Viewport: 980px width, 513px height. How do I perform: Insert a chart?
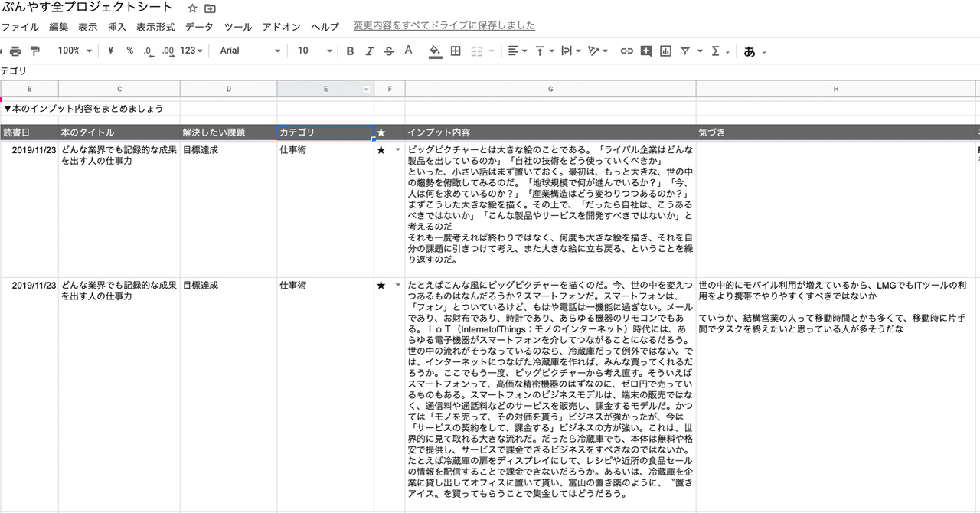coord(665,51)
